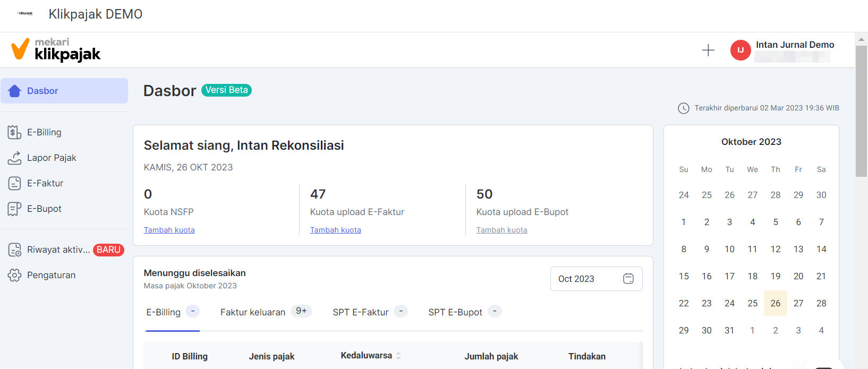868x369 pixels.
Task: Click the plus icon in header
Action: 708,50
